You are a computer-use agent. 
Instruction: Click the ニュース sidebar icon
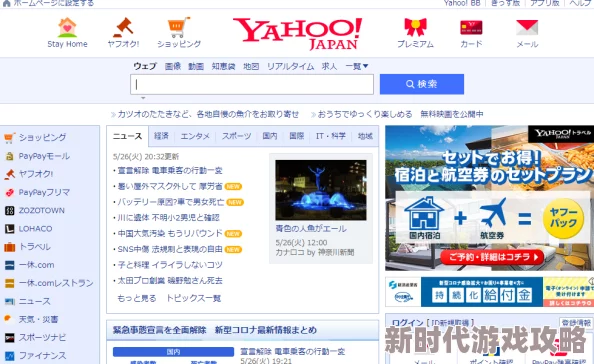pos(9,302)
